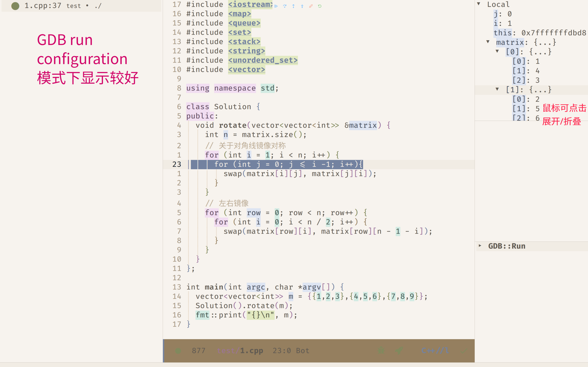Click the Step Out up-arrow icon

point(293,6)
